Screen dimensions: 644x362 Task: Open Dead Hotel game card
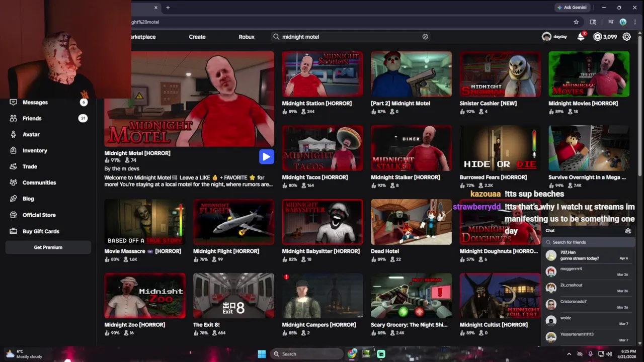pyautogui.click(x=411, y=230)
